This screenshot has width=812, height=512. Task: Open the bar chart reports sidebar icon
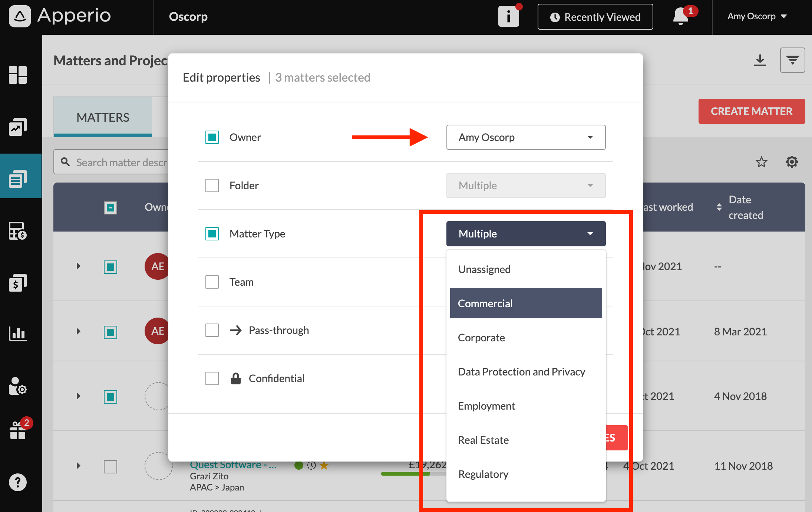[18, 334]
